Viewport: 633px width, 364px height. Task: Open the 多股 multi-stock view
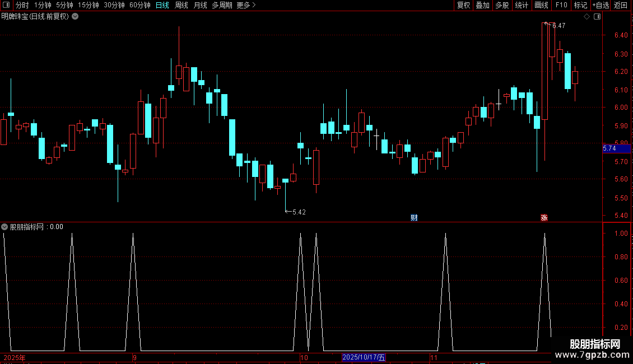502,5
